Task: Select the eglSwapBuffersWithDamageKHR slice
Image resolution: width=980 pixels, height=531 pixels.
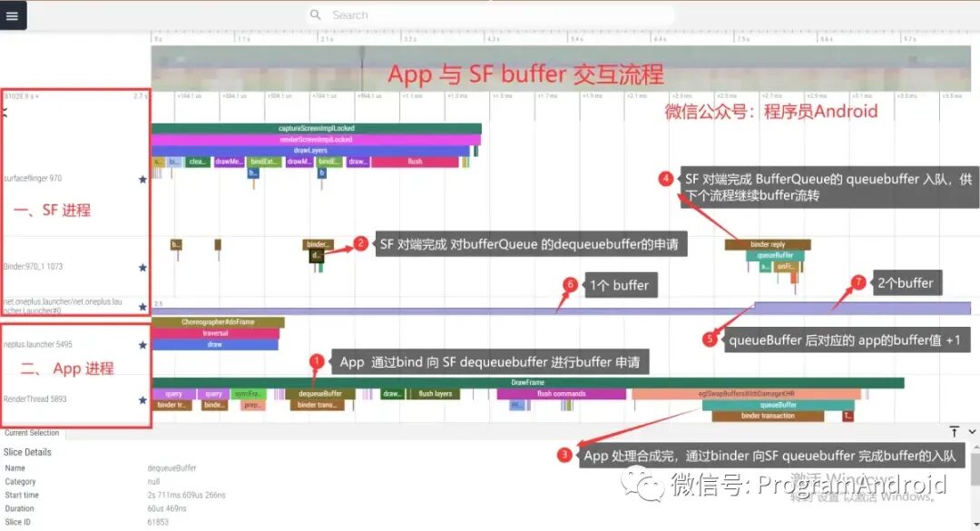Action: 746,394
